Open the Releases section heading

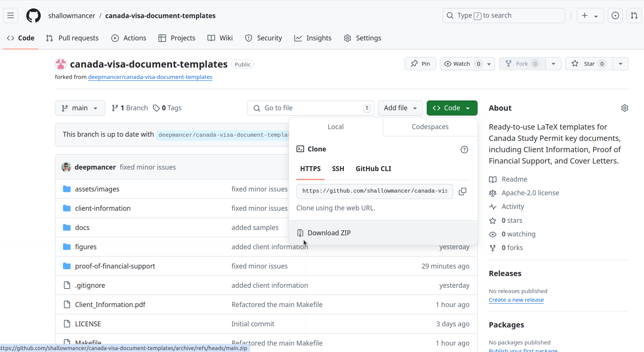[x=505, y=273]
